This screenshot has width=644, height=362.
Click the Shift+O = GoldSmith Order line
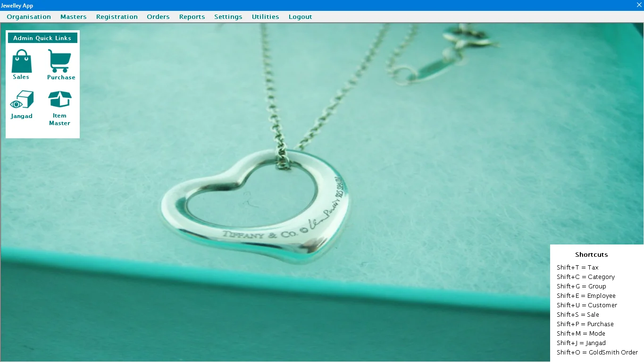(597, 352)
